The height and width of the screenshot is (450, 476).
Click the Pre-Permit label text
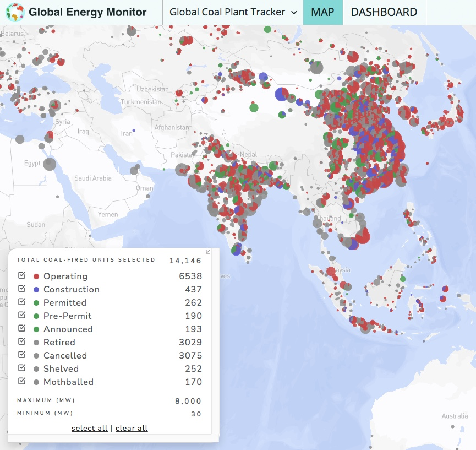67,316
